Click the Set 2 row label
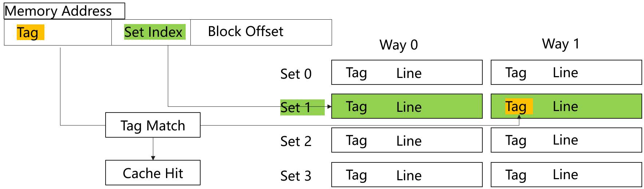 pos(296,141)
